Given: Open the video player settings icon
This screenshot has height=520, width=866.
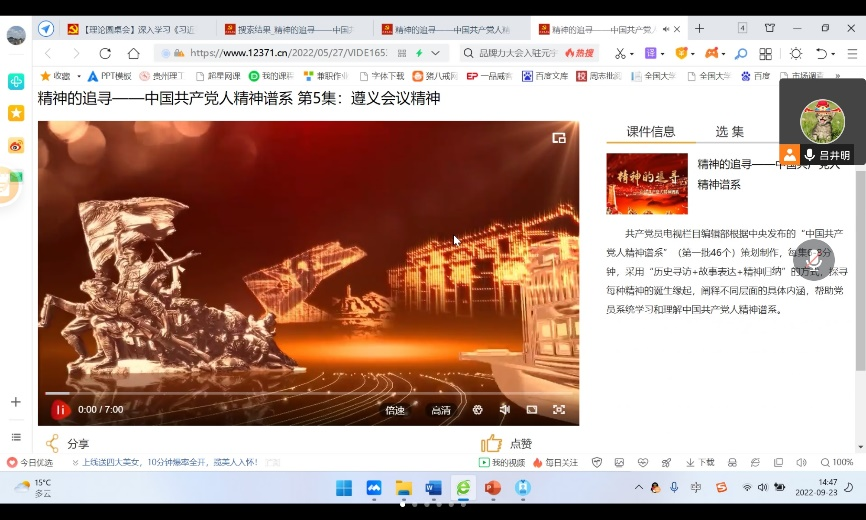Looking at the screenshot, I should point(478,409).
